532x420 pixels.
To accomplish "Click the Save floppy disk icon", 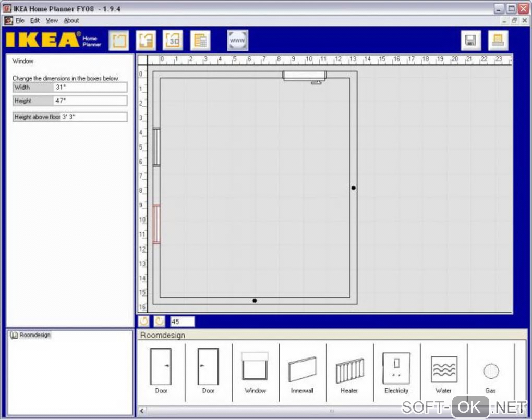I will [470, 40].
